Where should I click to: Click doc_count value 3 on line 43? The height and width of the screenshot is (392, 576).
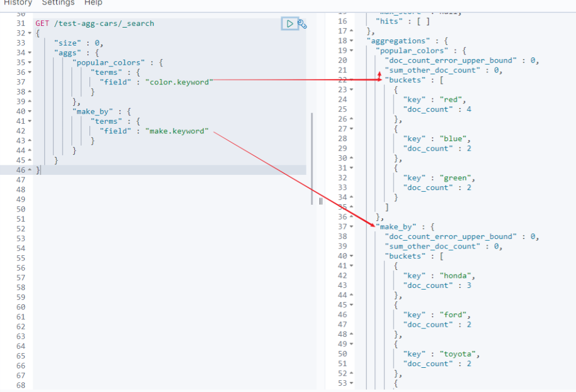coord(469,286)
